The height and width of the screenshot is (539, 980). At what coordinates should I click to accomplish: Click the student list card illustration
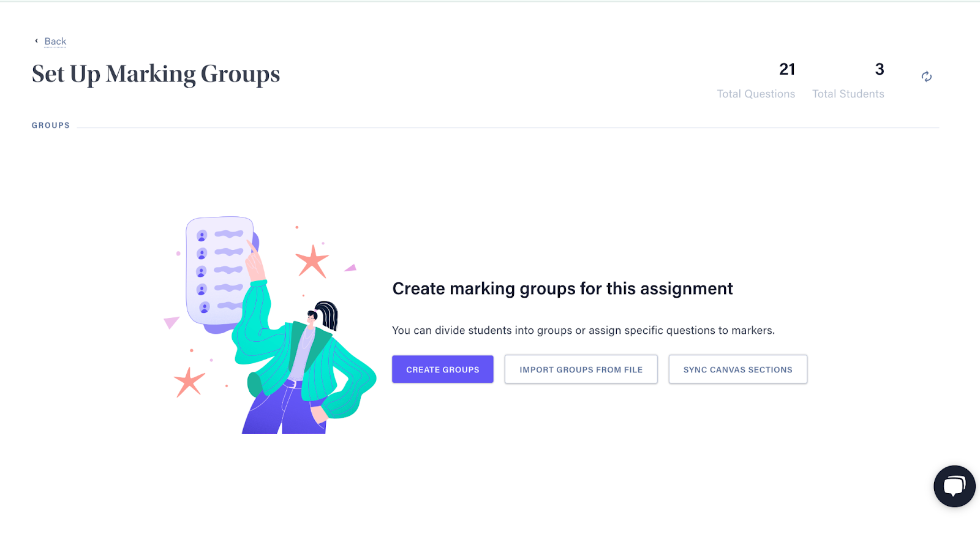click(221, 273)
